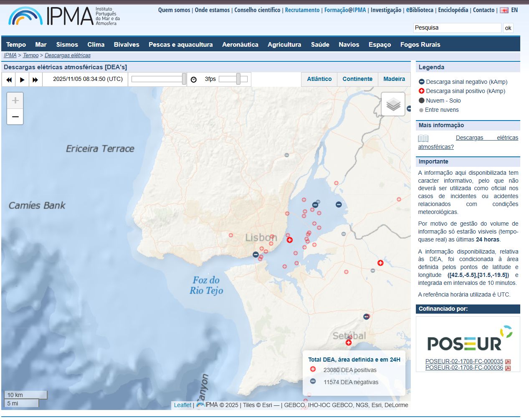This screenshot has width=529, height=420.
Task: Open the clock icon next to 3fps
Action: tap(194, 79)
